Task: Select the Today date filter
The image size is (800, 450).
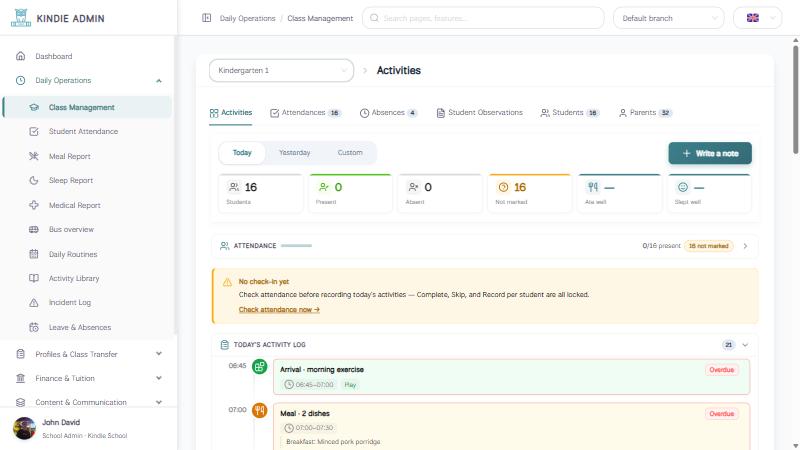Action: [x=242, y=153]
